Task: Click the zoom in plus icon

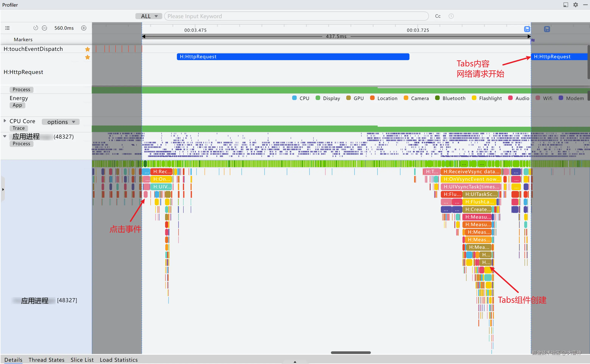Action: (x=84, y=28)
